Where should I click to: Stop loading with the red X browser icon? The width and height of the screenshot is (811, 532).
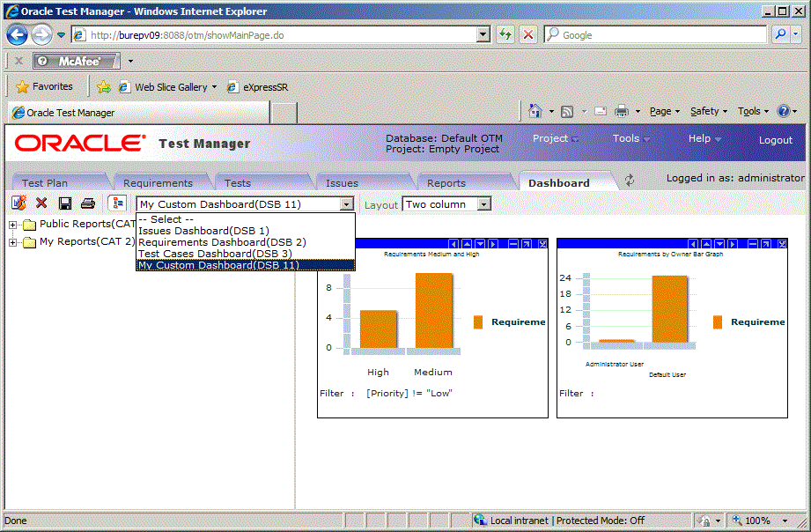(528, 34)
